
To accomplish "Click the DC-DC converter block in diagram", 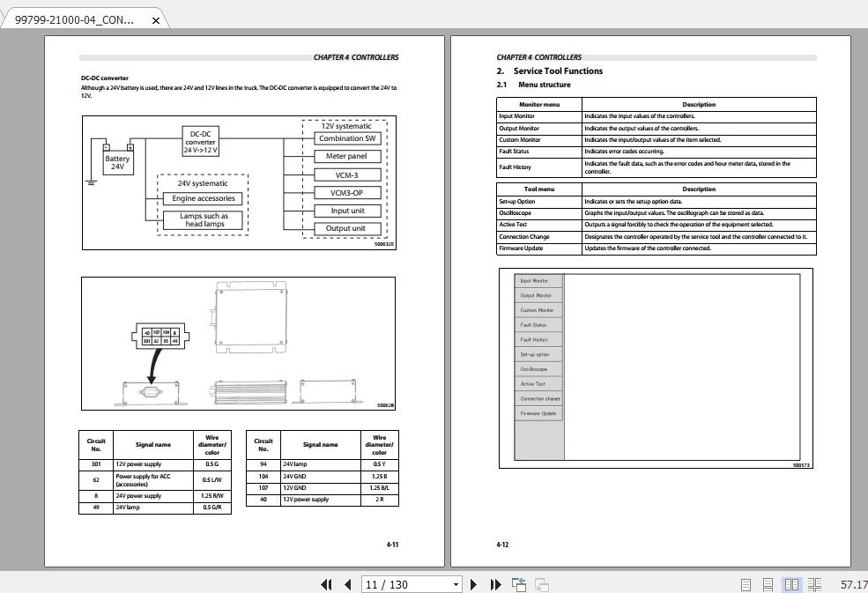I will point(200,142).
